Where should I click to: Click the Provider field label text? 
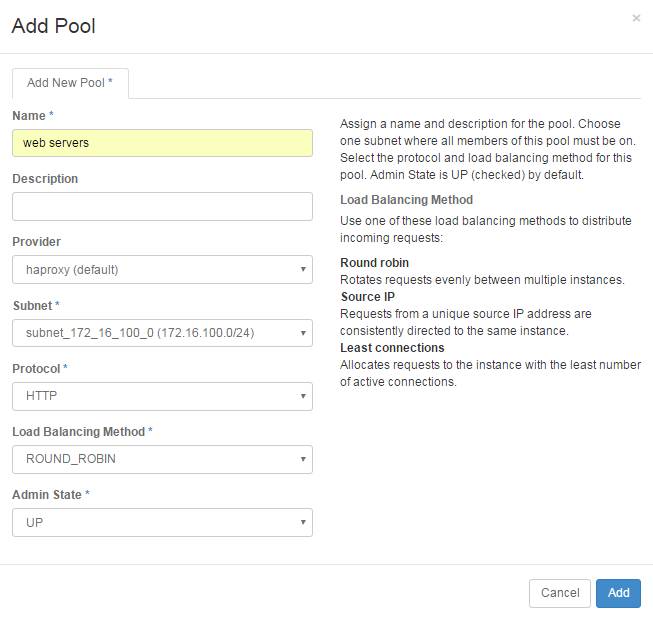[36, 242]
